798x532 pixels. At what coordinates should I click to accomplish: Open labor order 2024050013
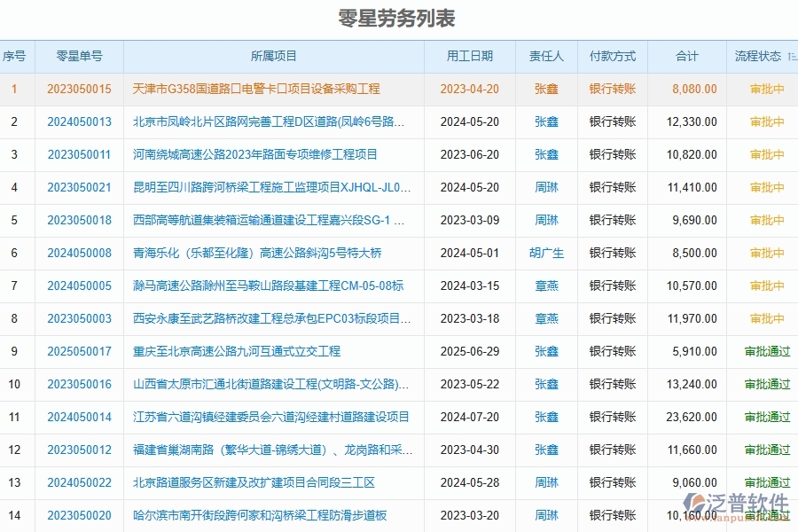click(x=76, y=121)
